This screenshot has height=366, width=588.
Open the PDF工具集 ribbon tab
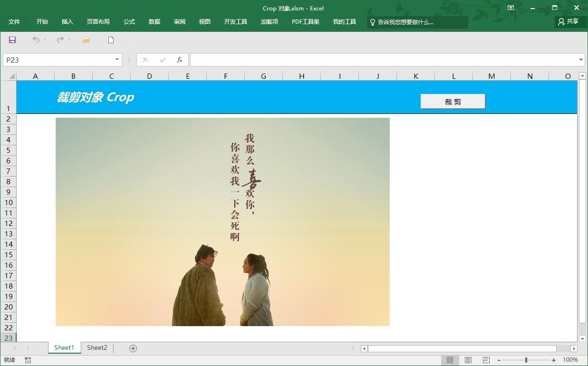[x=306, y=22]
